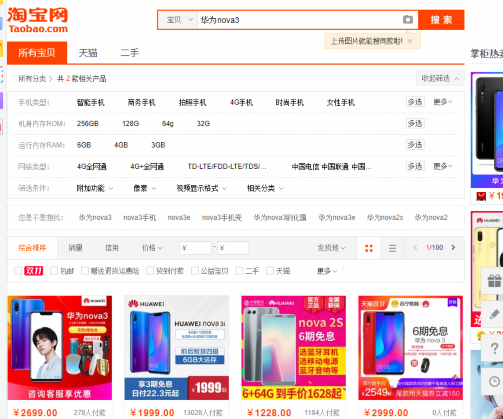Tick the 天猫 filter checkbox

coord(270,271)
